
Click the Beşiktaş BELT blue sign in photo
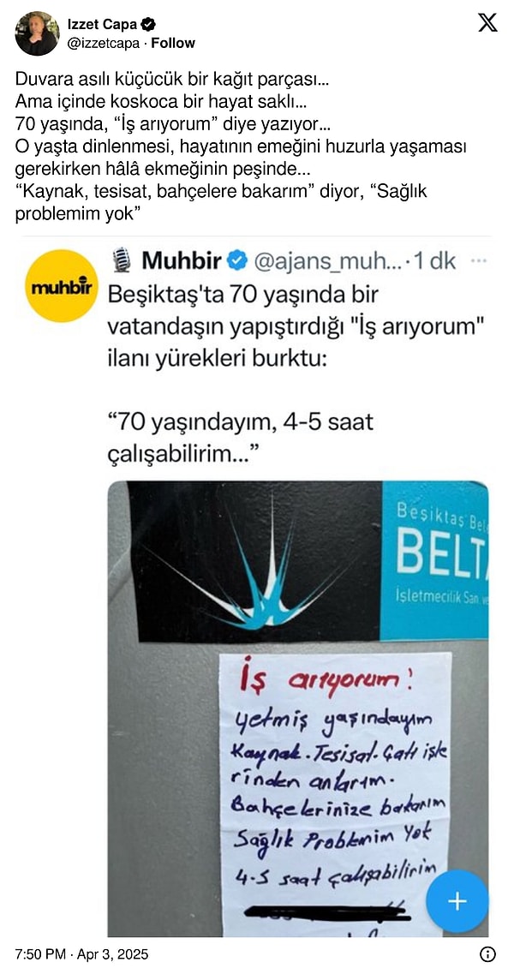pyautogui.click(x=434, y=560)
